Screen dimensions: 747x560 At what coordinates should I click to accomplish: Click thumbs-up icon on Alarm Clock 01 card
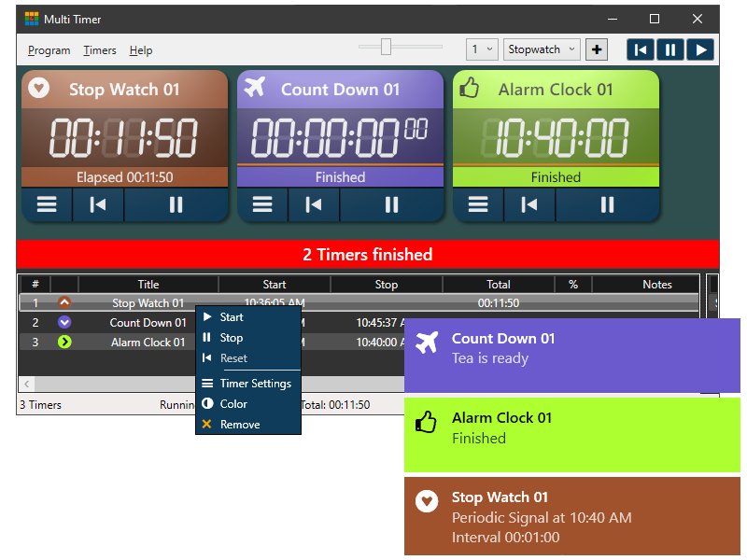469,88
